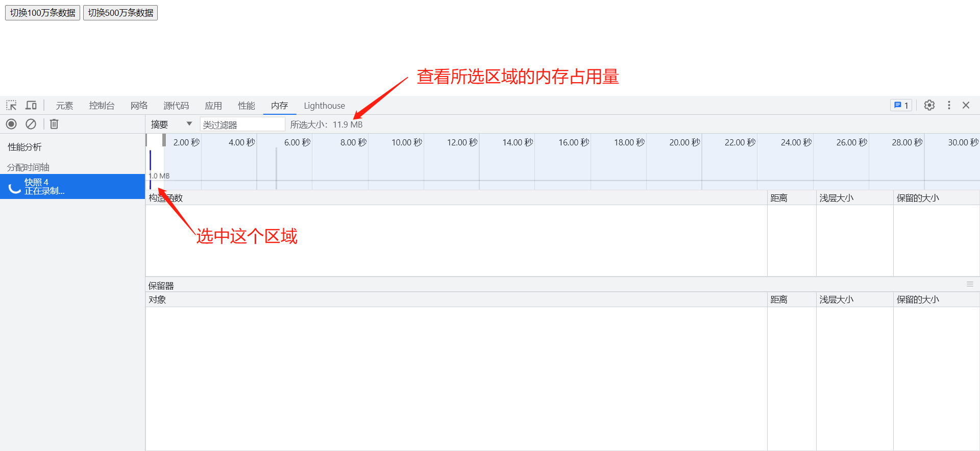Sort retainers table by 距离 column
Image resolution: width=980 pixels, height=451 pixels.
click(792, 299)
